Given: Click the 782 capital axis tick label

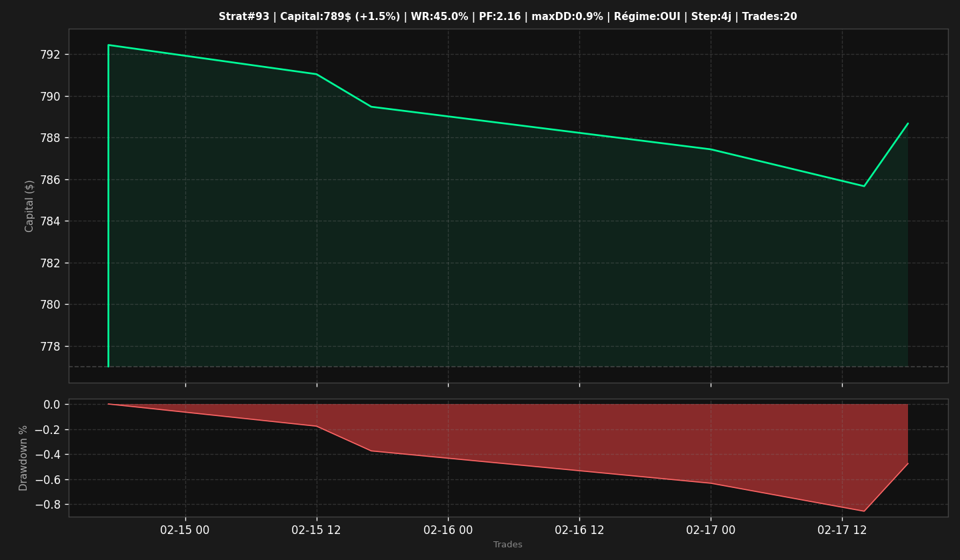Looking at the screenshot, I should click(x=49, y=263).
